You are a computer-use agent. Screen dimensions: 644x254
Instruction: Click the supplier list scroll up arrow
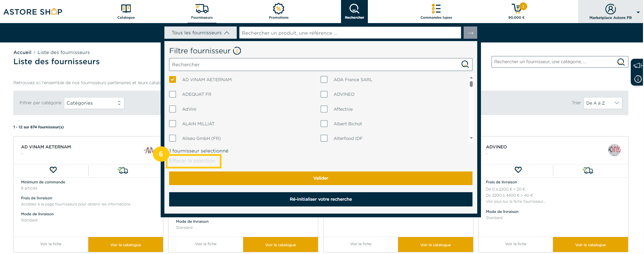471,78
